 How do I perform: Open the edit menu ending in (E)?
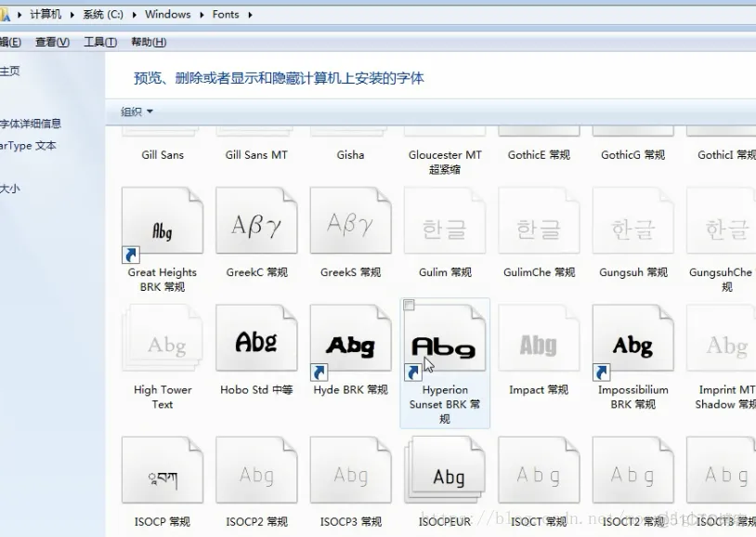[10, 42]
